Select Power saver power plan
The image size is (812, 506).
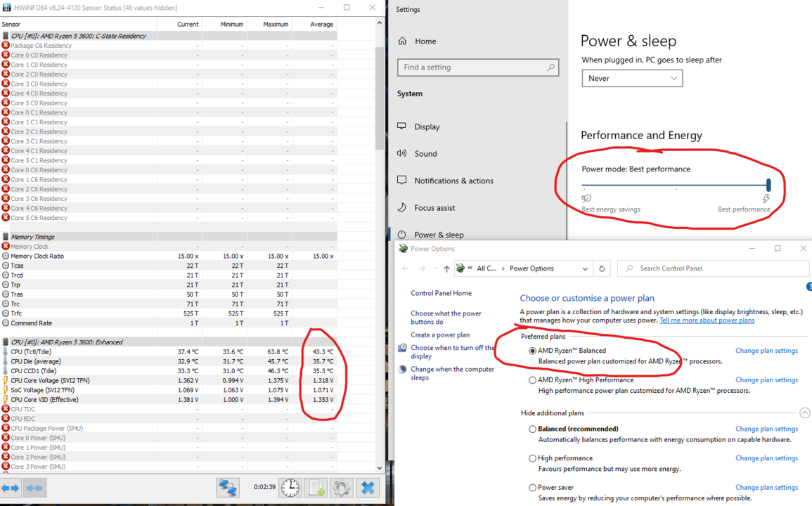[532, 487]
